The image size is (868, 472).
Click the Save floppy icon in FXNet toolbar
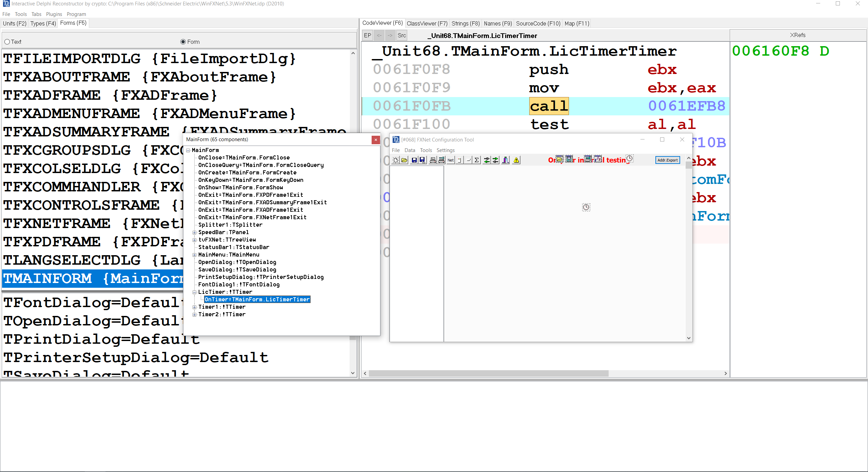[x=414, y=160]
